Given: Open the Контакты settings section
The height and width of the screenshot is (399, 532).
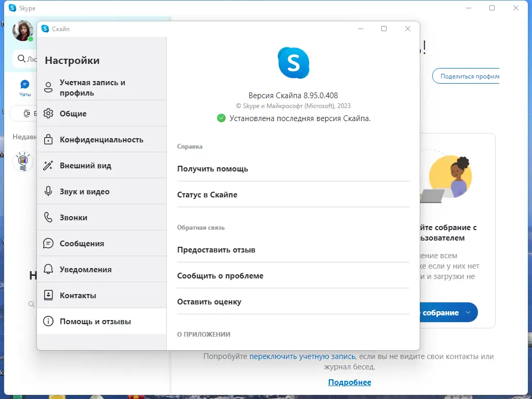Looking at the screenshot, I should 102,295.
